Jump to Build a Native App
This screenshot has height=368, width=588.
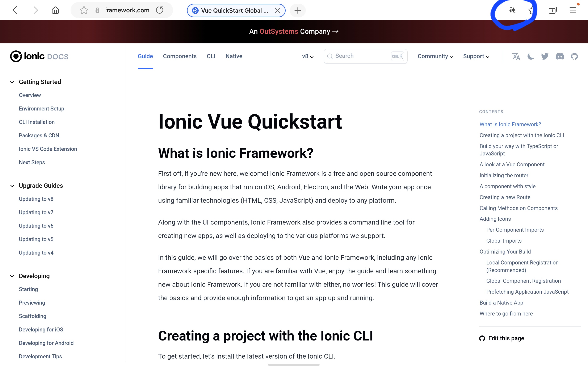(x=501, y=303)
